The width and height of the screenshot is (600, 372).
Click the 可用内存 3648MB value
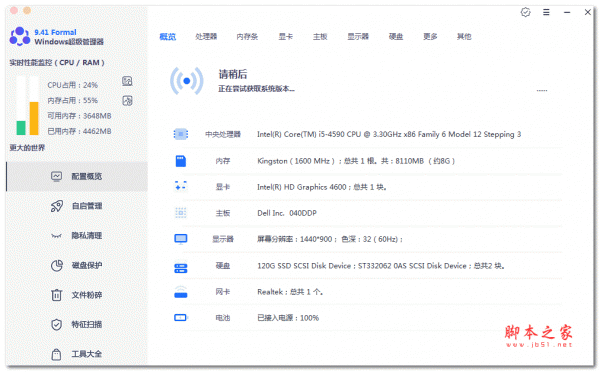[79, 116]
